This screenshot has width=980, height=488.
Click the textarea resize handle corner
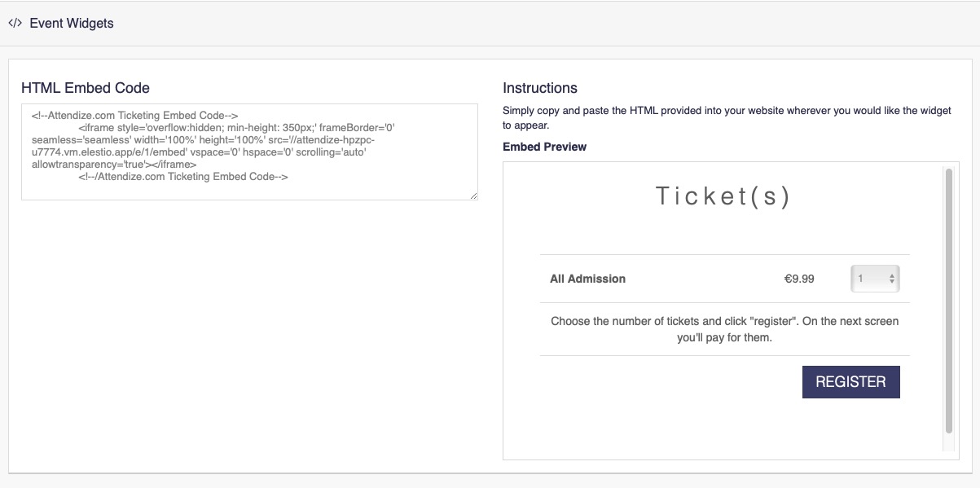pyautogui.click(x=473, y=196)
